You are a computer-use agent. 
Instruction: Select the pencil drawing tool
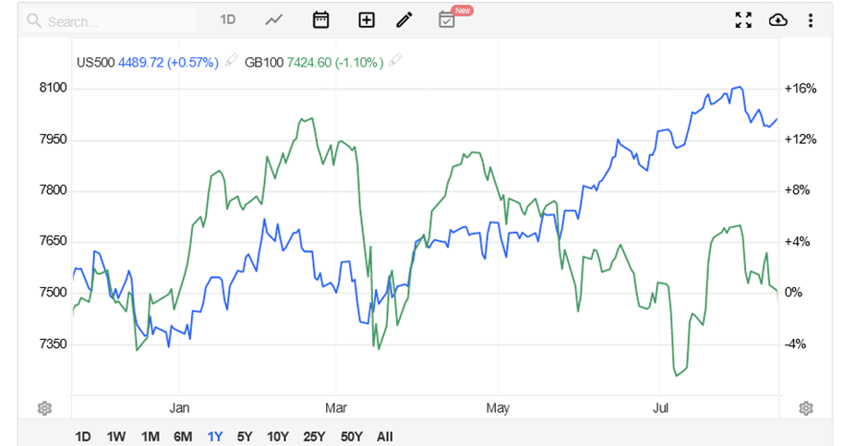(x=404, y=19)
